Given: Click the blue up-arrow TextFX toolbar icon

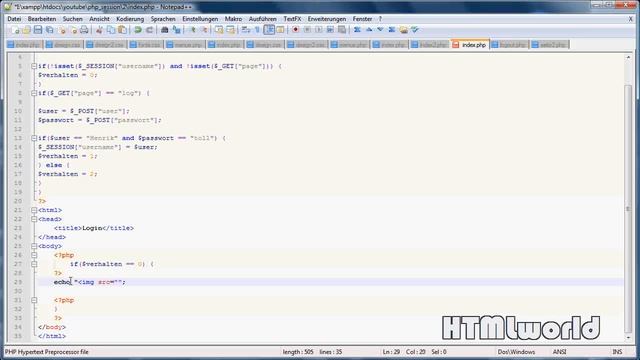Looking at the screenshot, I should [x=369, y=30].
